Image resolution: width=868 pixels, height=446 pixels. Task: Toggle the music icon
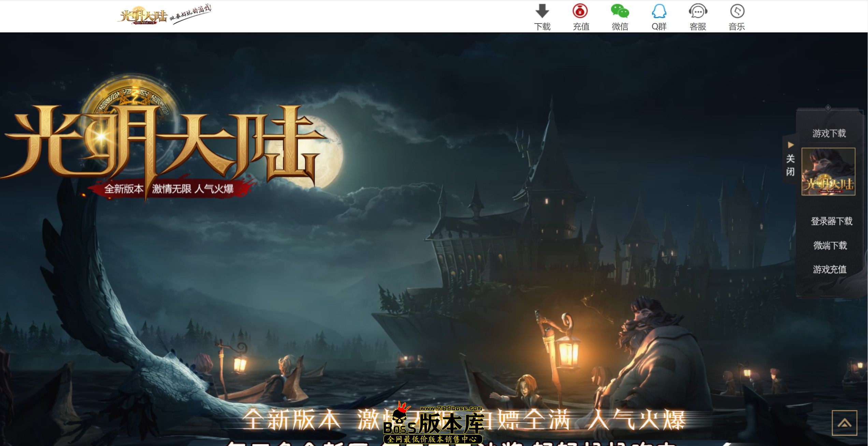pyautogui.click(x=737, y=11)
